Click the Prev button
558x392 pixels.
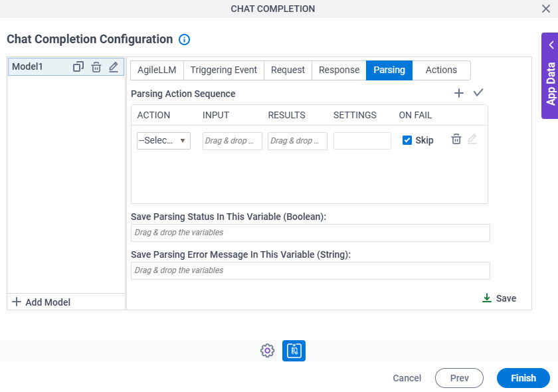tap(459, 378)
